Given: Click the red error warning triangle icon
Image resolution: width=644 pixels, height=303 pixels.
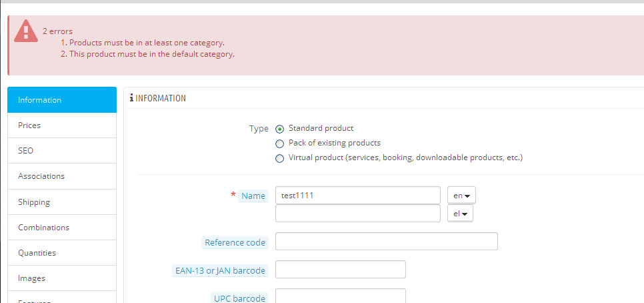Looking at the screenshot, I should pos(26,30).
